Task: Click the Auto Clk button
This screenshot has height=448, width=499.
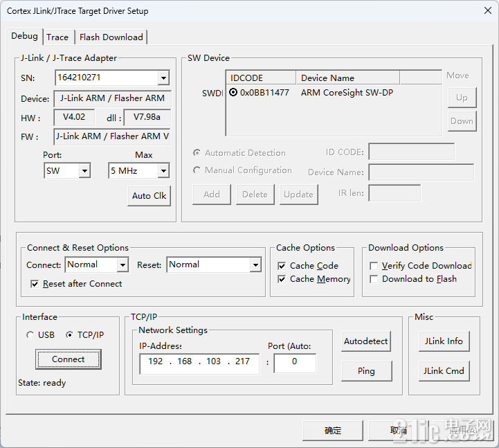Action: (149, 195)
